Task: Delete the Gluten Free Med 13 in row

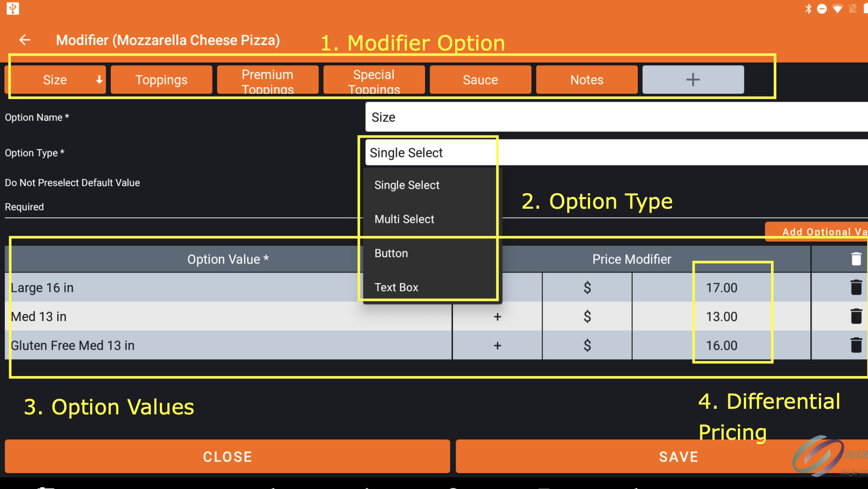Action: (856, 345)
